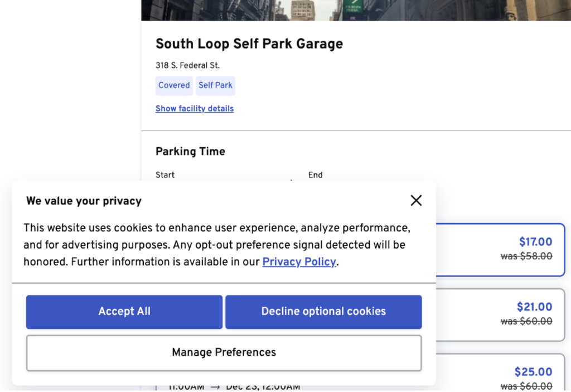Open the garage street photo

(356, 10)
